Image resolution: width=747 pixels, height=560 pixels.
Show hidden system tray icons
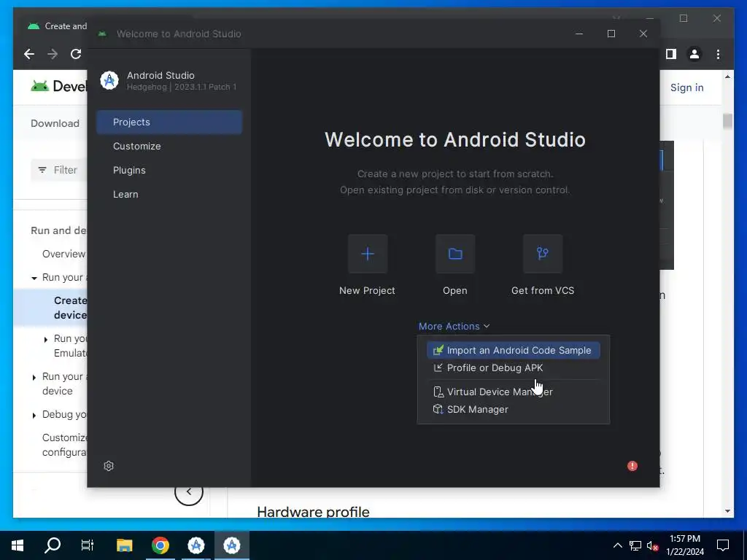point(617,545)
